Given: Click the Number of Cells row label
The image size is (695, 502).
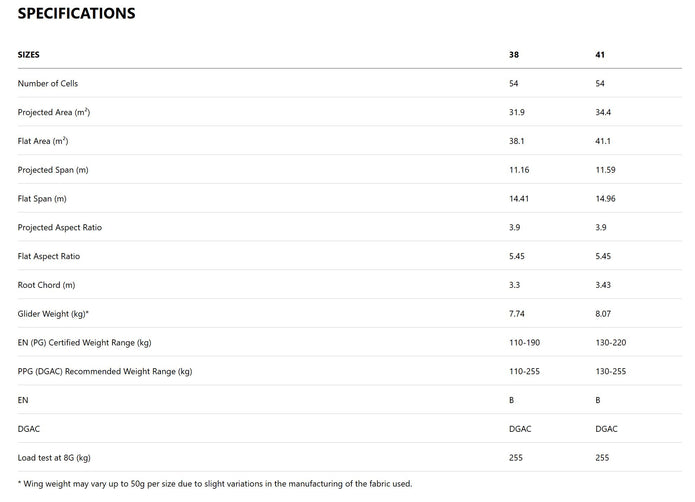Looking at the screenshot, I should tap(48, 84).
